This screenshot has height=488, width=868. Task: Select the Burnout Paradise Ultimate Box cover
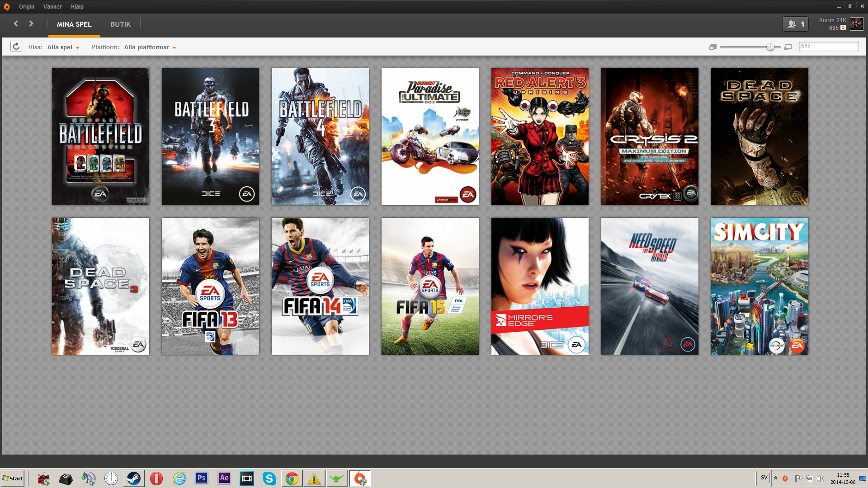click(x=430, y=136)
